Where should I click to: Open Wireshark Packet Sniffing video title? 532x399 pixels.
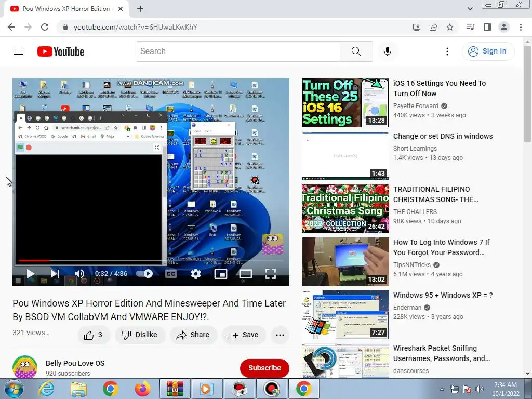point(442,353)
